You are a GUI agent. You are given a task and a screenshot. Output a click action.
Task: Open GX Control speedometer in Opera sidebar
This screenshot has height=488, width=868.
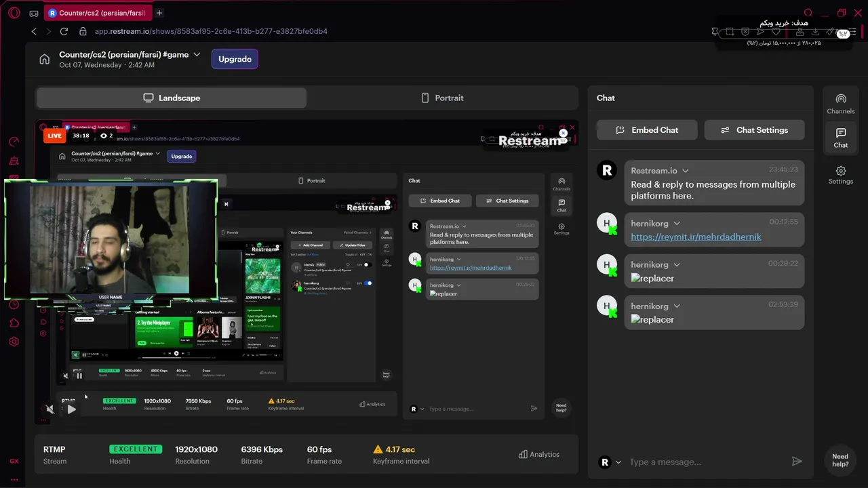tap(14, 142)
